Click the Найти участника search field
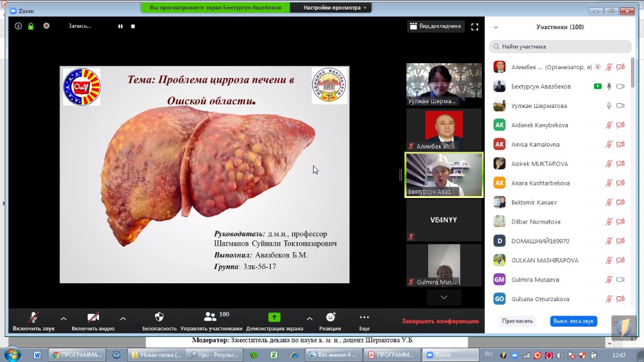This screenshot has height=362, width=644. click(560, 47)
